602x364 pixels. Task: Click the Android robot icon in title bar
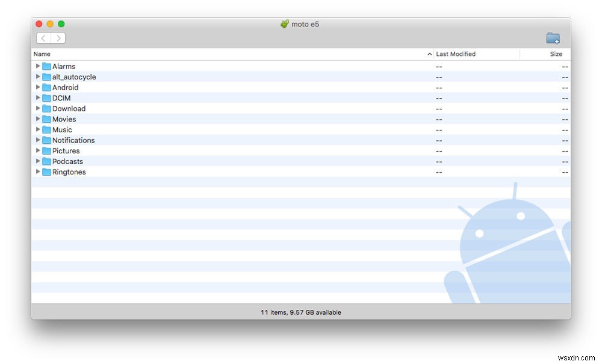[x=285, y=24]
